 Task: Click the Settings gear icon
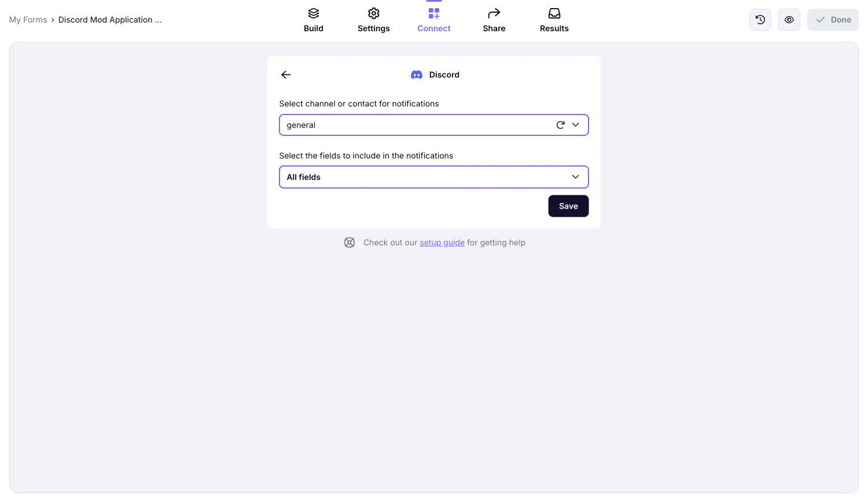[373, 13]
